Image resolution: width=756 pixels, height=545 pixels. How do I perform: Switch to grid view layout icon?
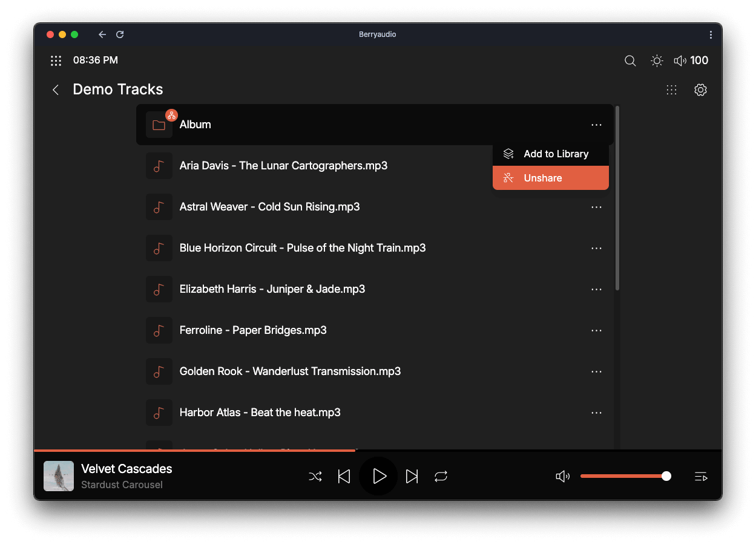pos(671,90)
